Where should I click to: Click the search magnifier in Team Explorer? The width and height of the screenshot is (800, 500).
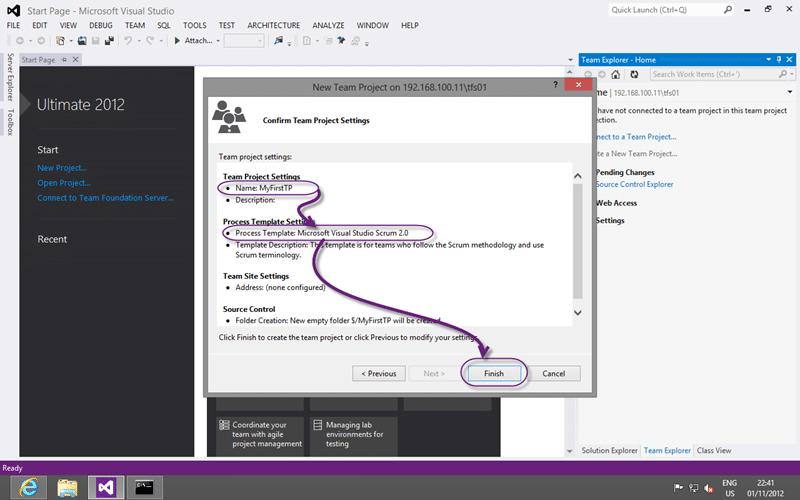783,74
